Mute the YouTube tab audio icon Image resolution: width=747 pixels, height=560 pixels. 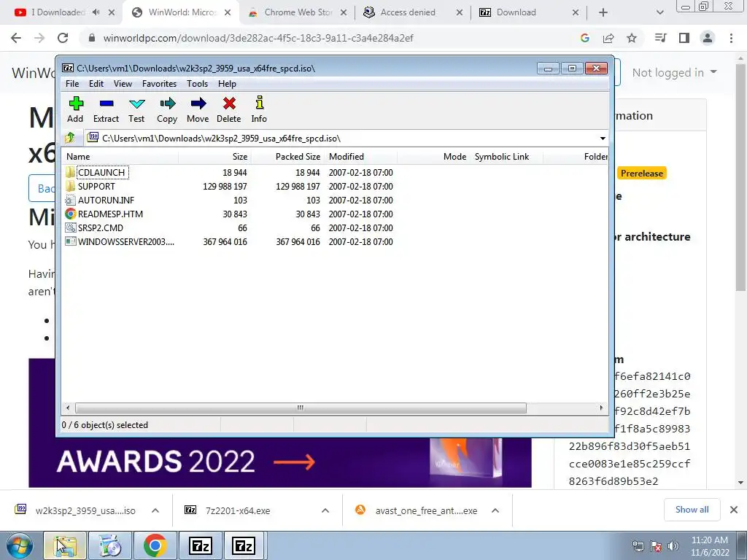click(x=96, y=12)
